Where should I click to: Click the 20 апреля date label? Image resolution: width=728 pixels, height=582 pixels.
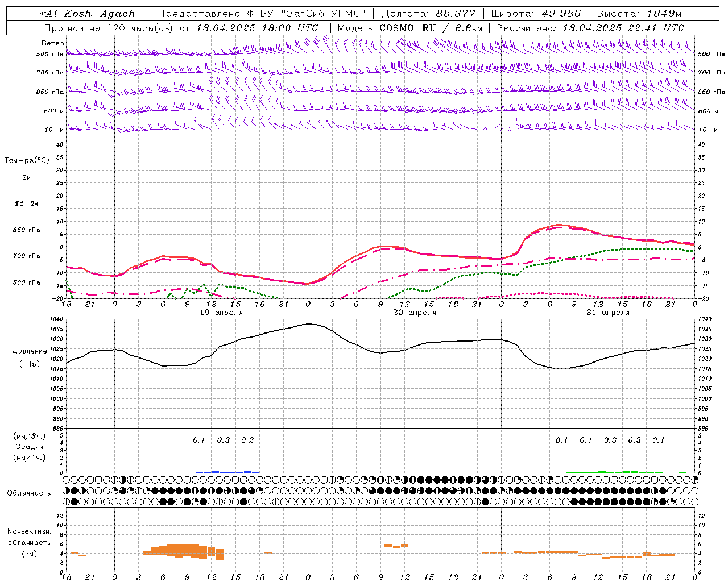(x=415, y=313)
